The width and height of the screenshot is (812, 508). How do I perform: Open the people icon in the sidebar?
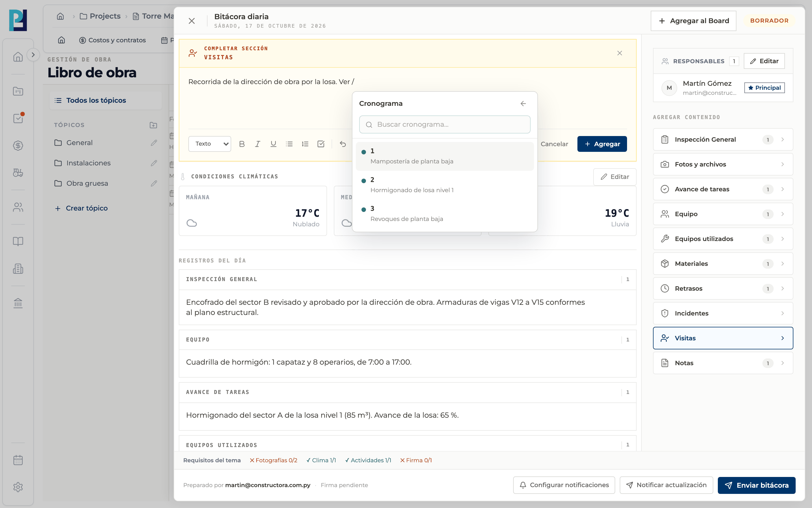click(18, 207)
